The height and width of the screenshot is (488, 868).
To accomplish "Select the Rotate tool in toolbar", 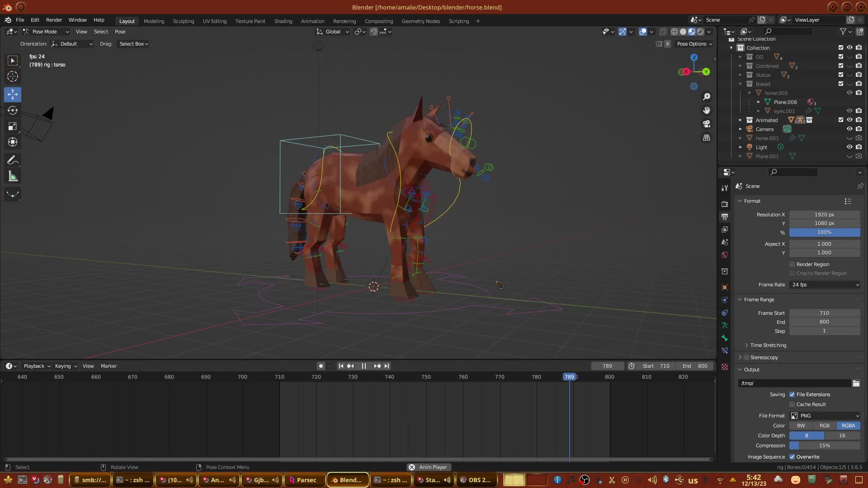I will tap(13, 111).
